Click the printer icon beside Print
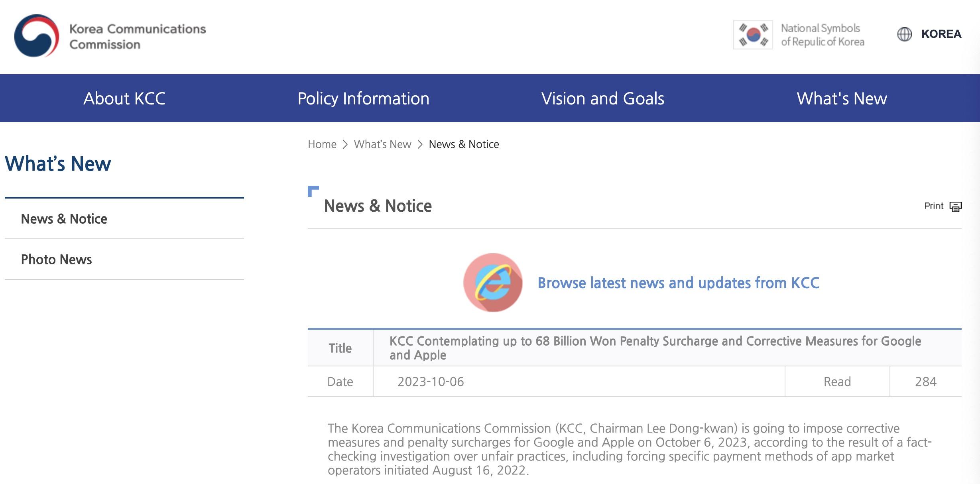The height and width of the screenshot is (484, 980). [955, 207]
